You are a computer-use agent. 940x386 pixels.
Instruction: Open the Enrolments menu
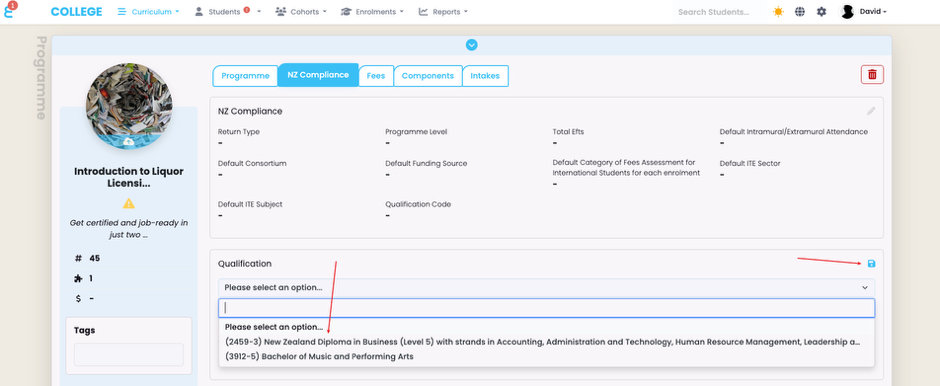[372, 12]
